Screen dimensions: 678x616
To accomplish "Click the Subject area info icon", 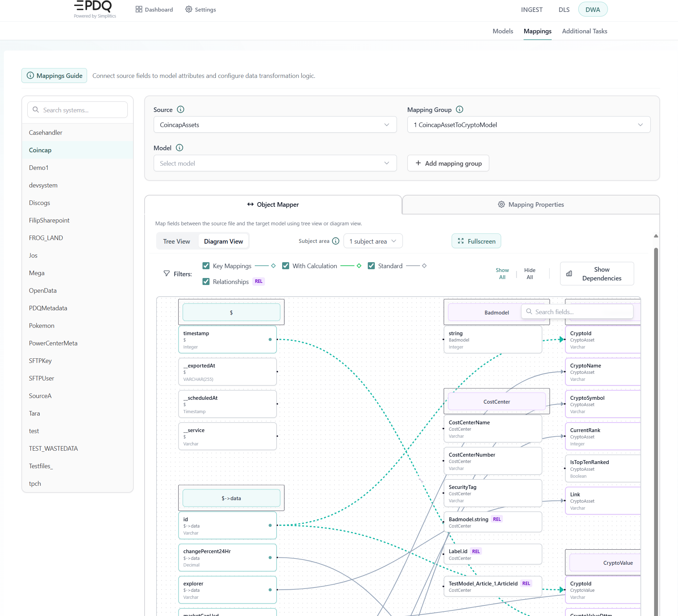I will pyautogui.click(x=336, y=241).
